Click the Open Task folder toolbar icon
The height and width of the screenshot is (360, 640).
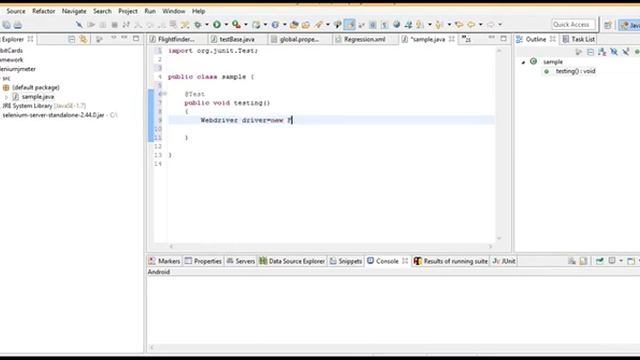pyautogui.click(x=306, y=24)
